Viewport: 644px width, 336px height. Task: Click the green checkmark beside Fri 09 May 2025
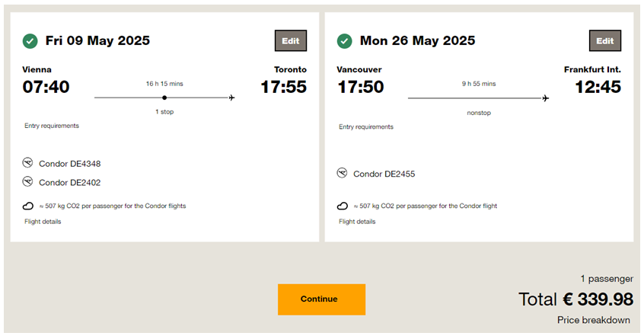click(30, 41)
